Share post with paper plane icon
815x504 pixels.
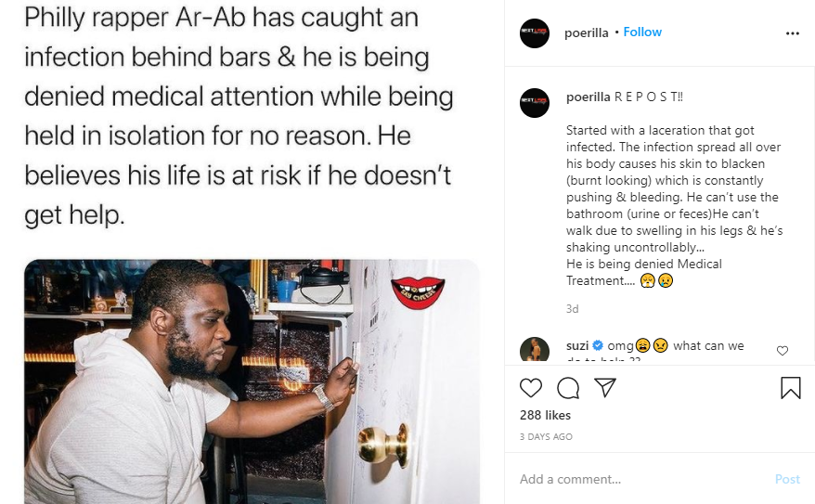[x=605, y=388]
